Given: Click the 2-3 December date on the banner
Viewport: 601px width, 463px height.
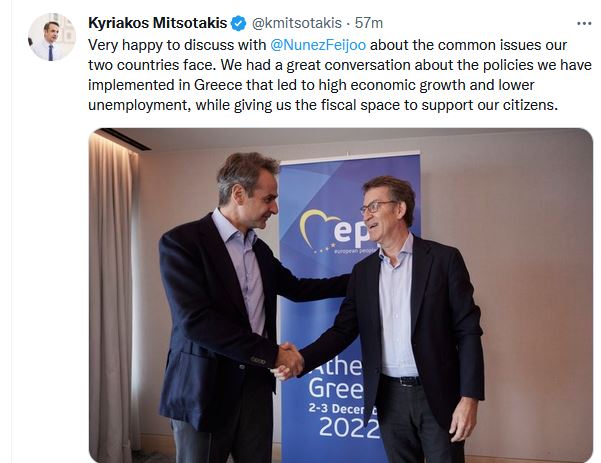Looking at the screenshot, I should point(343,409).
